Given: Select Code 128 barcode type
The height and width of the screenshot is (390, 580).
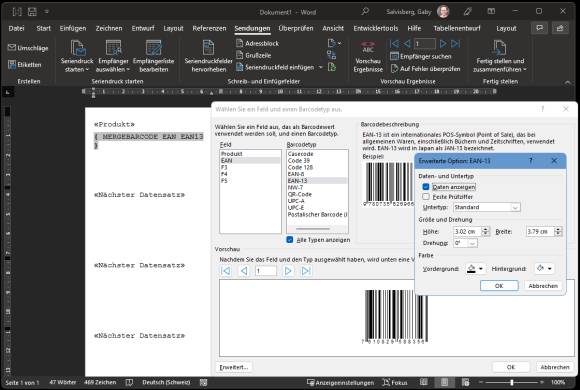Looking at the screenshot, I should tap(317, 167).
